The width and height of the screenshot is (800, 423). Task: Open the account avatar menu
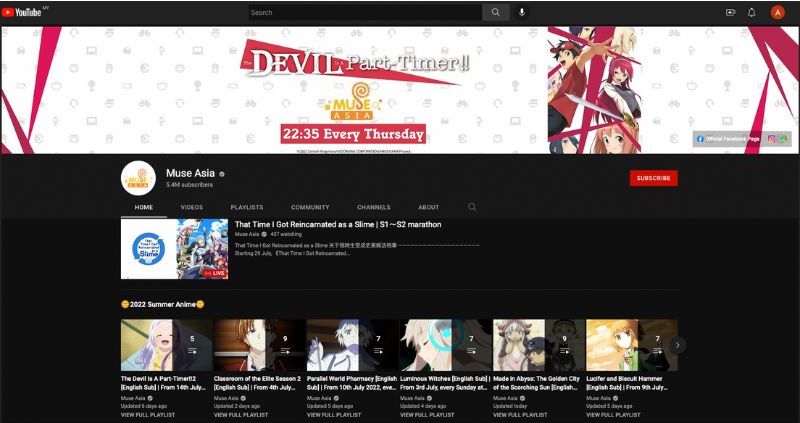coord(778,13)
